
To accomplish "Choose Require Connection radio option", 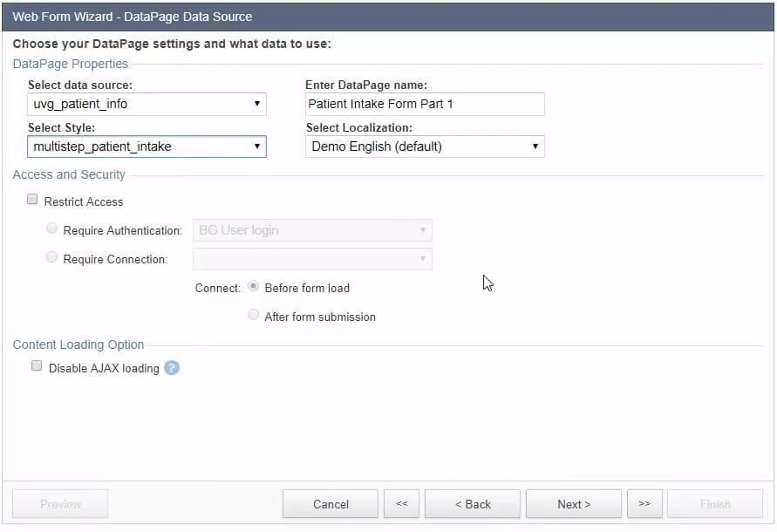I will pos(52,258).
